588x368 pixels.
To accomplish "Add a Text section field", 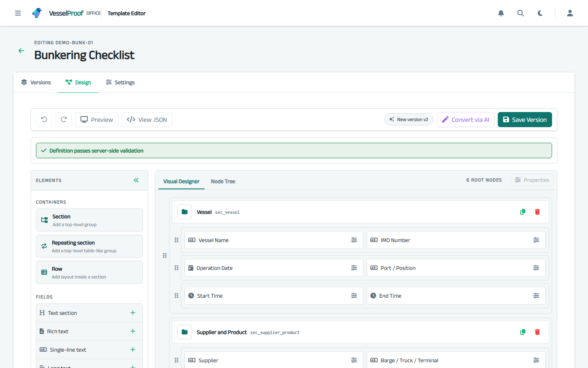I will (133, 313).
